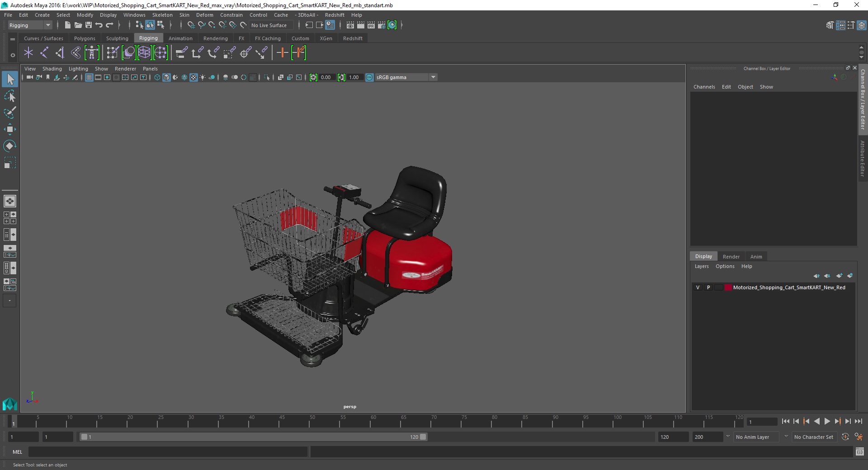Click the red layer color swatch
Image resolution: width=868 pixels, height=470 pixels.
coord(728,287)
